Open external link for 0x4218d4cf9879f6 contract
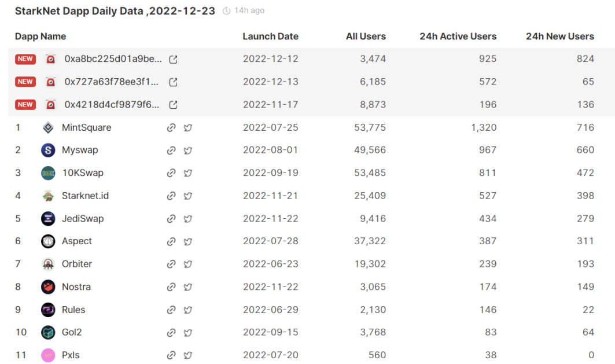The width and height of the screenshot is (615, 364). pos(173,105)
